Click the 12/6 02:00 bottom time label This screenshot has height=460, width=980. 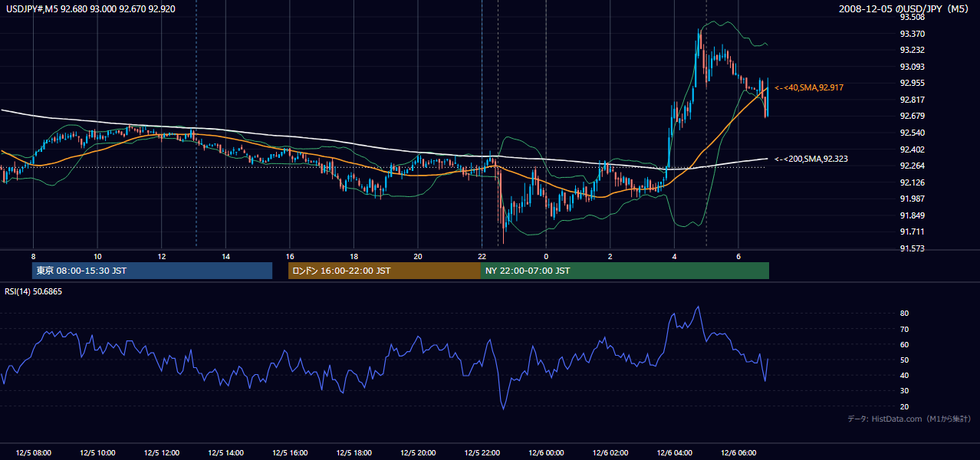(610, 453)
